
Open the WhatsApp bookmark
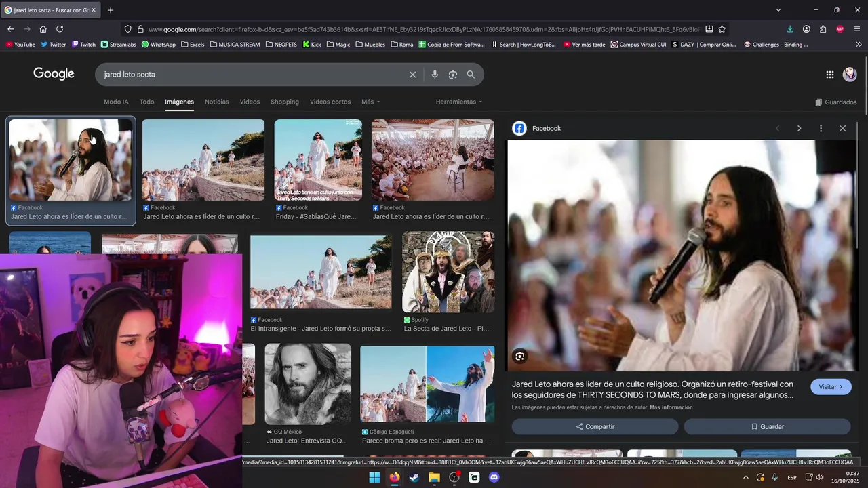point(157,45)
